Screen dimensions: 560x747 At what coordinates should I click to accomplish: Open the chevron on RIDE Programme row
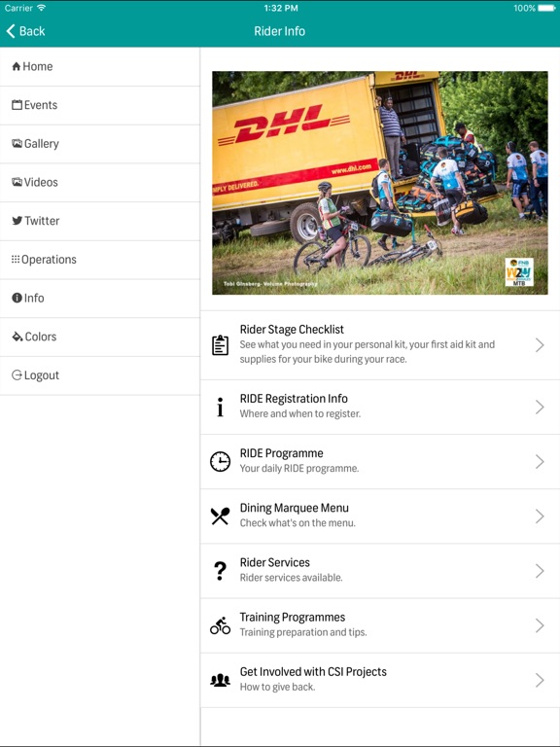tap(540, 462)
